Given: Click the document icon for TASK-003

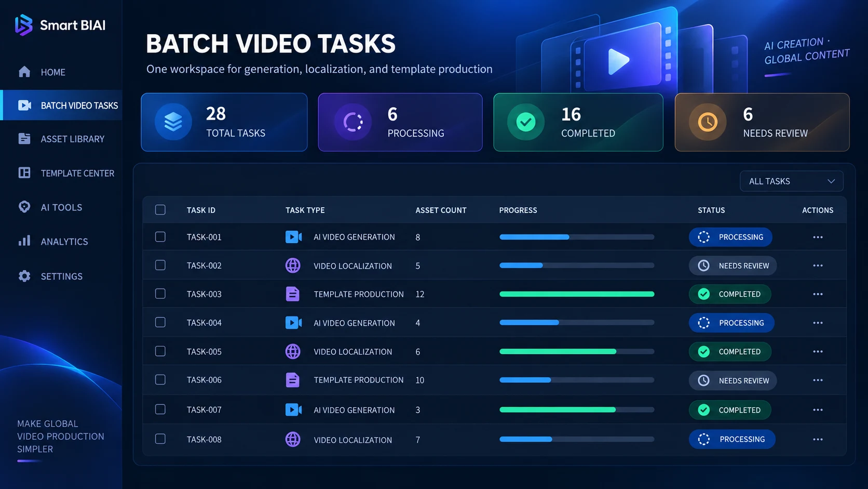Looking at the screenshot, I should click(x=293, y=294).
